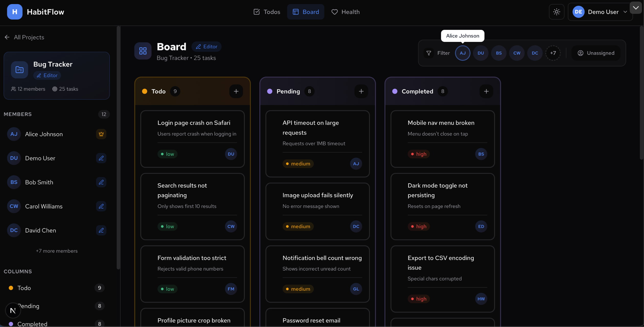Viewport: 644px width, 327px height.
Task: Click the edit pencil beside Bob Smith
Action: coord(101,182)
